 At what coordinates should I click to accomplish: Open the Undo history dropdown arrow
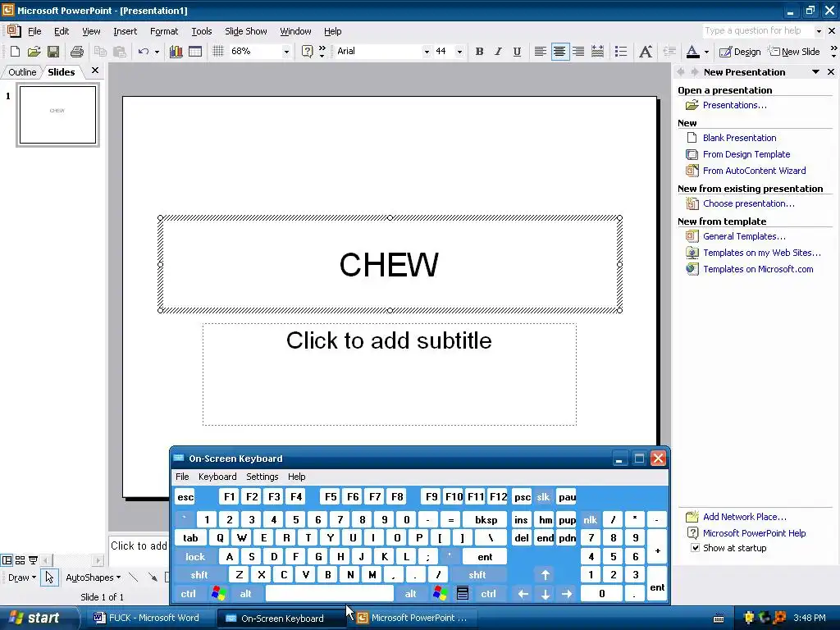157,52
